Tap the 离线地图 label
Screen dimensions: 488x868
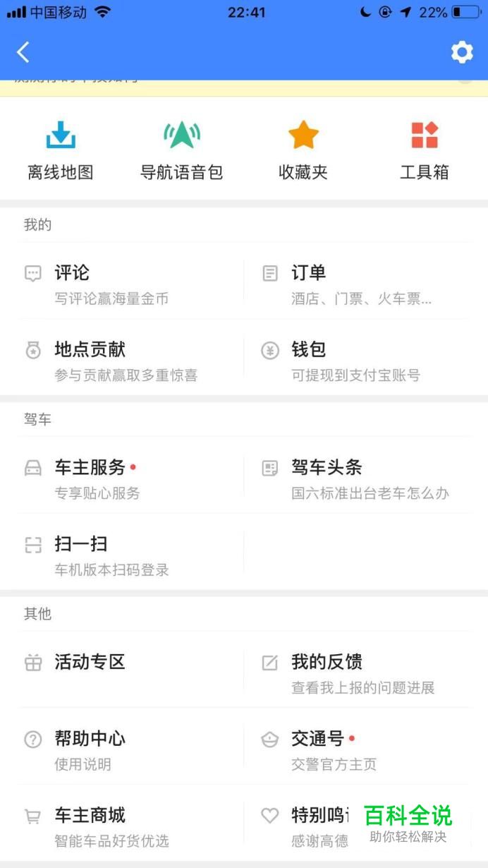coord(61,172)
